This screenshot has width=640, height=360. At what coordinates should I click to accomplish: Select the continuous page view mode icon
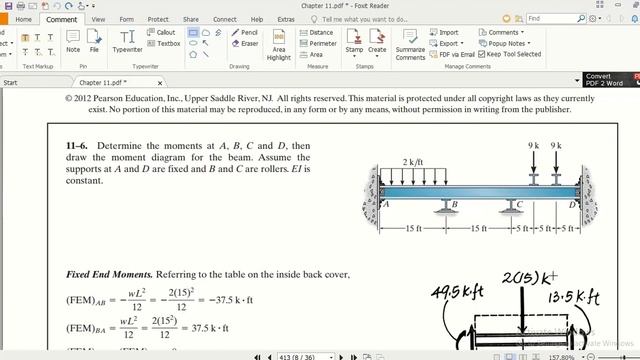tap(510, 357)
